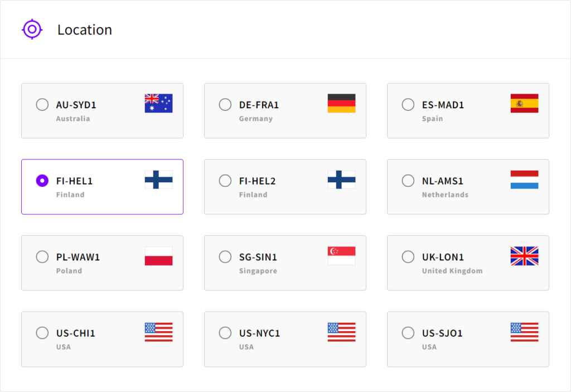Click the Germany flag icon
Image resolution: width=571 pixels, height=392 pixels.
pos(341,103)
